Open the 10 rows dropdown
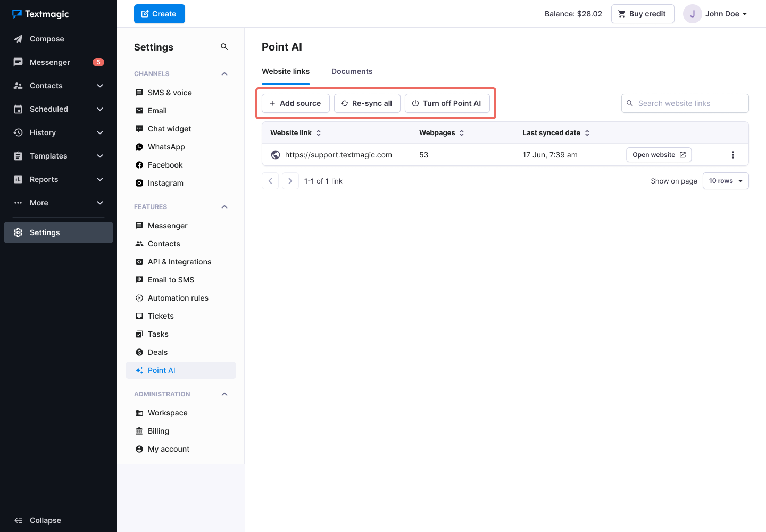The height and width of the screenshot is (532, 766). pos(726,181)
